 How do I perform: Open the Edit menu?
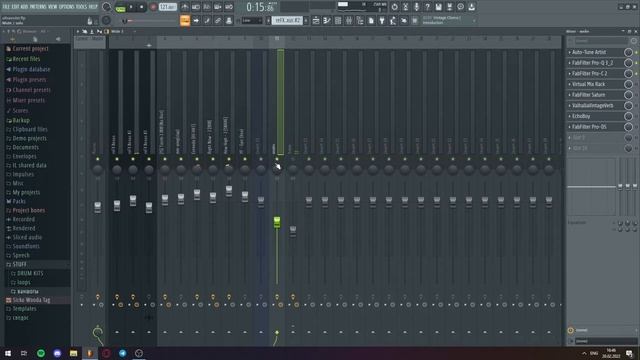coord(15,7)
